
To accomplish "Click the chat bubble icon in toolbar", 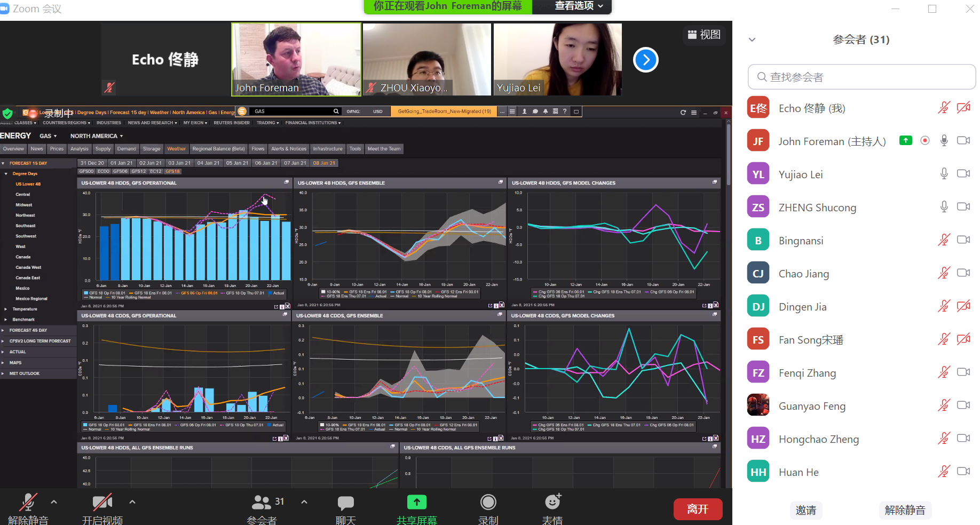I will [345, 503].
